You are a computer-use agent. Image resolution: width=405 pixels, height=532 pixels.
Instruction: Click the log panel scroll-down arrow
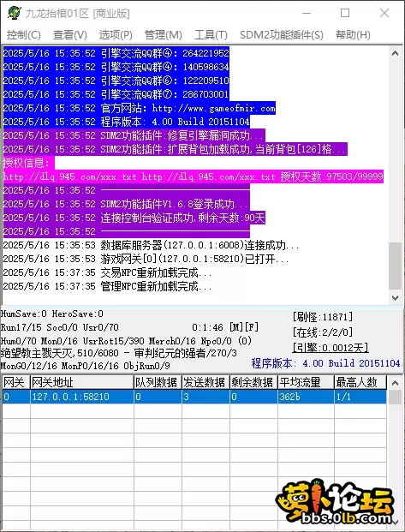click(x=395, y=298)
